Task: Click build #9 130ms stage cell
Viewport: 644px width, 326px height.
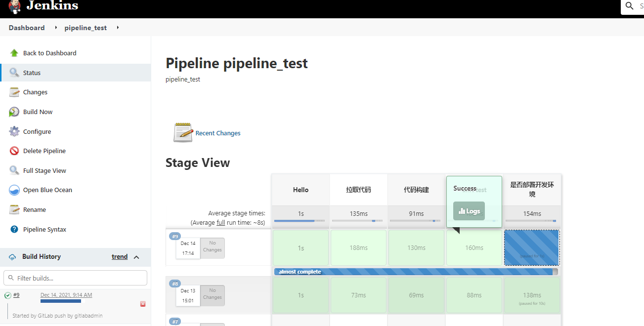Action: pyautogui.click(x=416, y=247)
